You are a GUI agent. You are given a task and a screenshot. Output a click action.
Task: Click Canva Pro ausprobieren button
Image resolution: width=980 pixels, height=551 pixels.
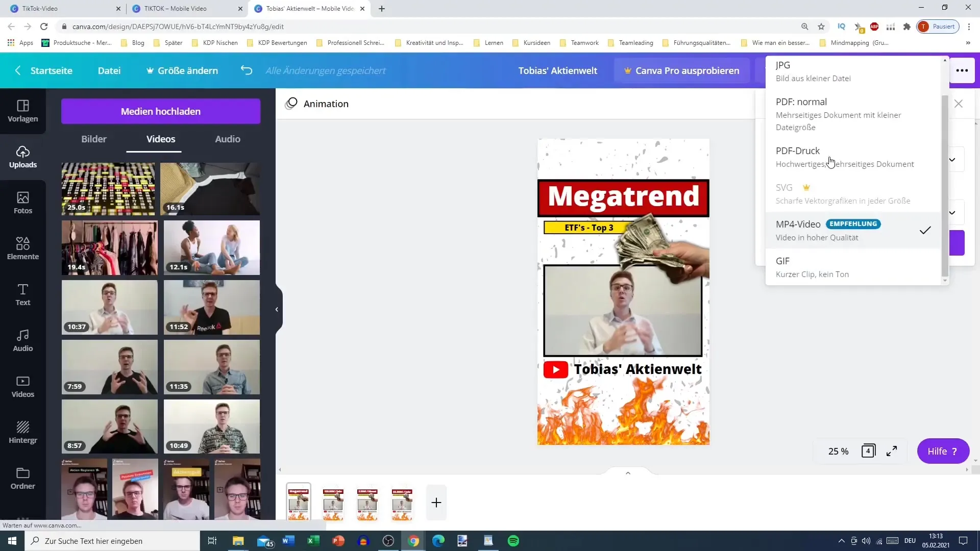pyautogui.click(x=681, y=70)
